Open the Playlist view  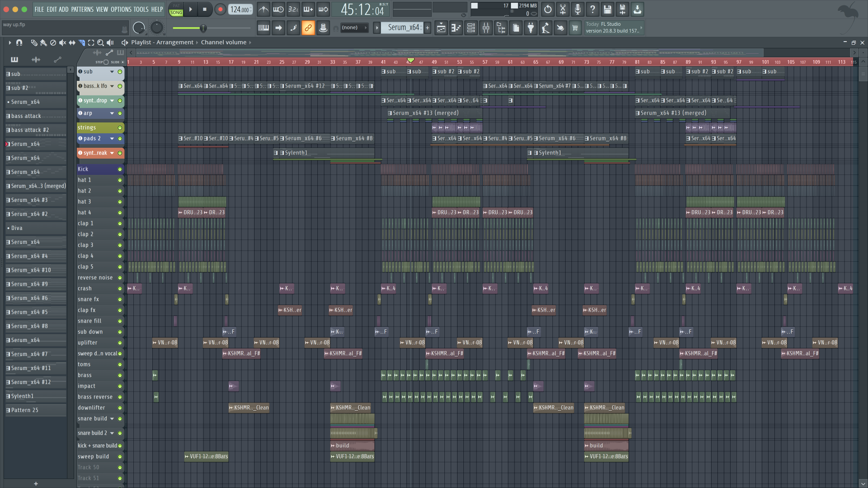click(x=441, y=28)
